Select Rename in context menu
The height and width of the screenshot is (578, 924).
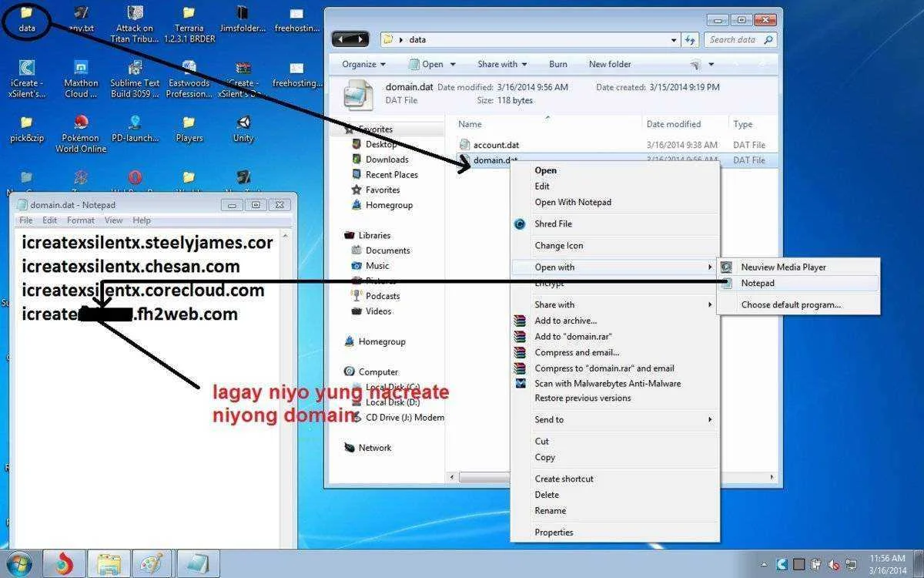[615, 510]
